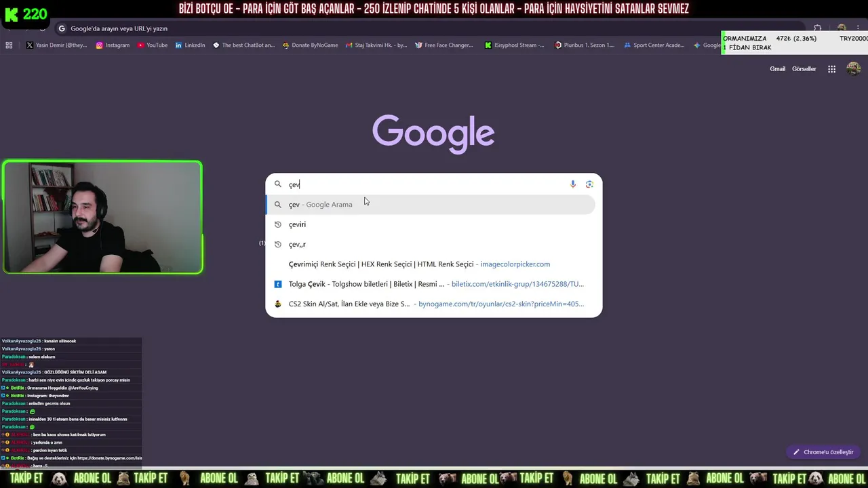
Task: Click Biletix favicon in Tolga Çevik suggestion
Action: tap(277, 284)
